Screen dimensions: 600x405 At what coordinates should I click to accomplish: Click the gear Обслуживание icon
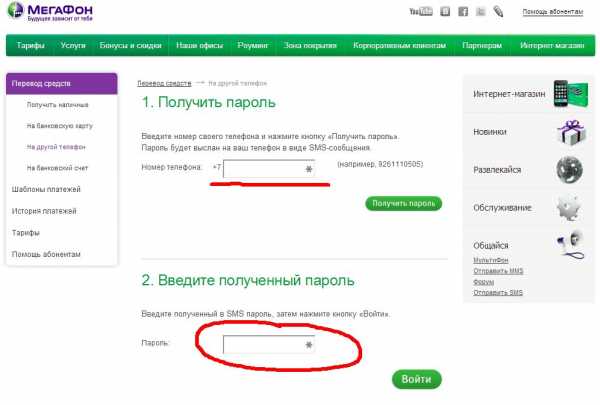coord(569,207)
